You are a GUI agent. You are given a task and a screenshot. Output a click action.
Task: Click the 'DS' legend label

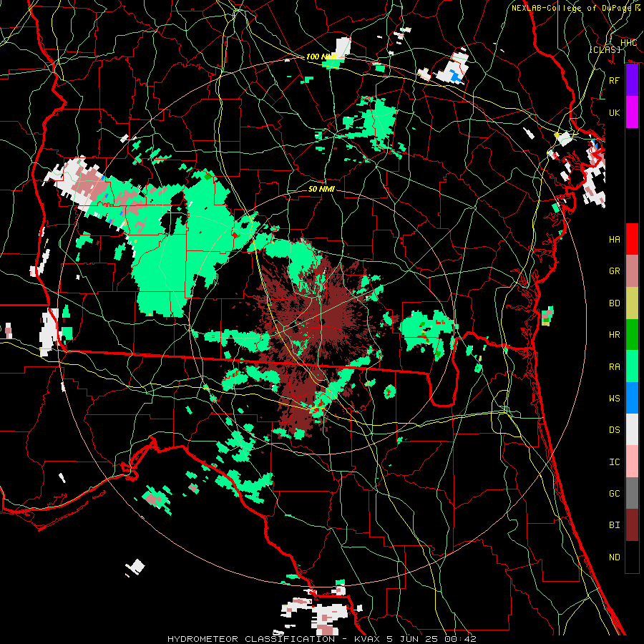(614, 430)
